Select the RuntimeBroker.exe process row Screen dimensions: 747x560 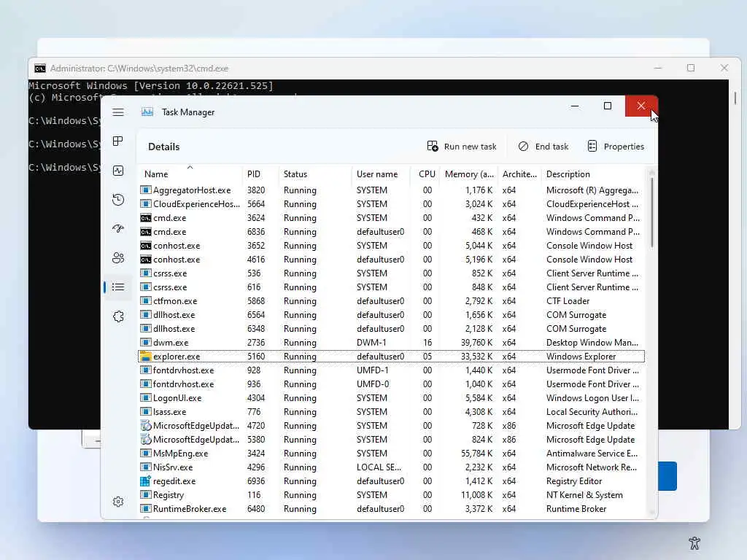coord(392,508)
